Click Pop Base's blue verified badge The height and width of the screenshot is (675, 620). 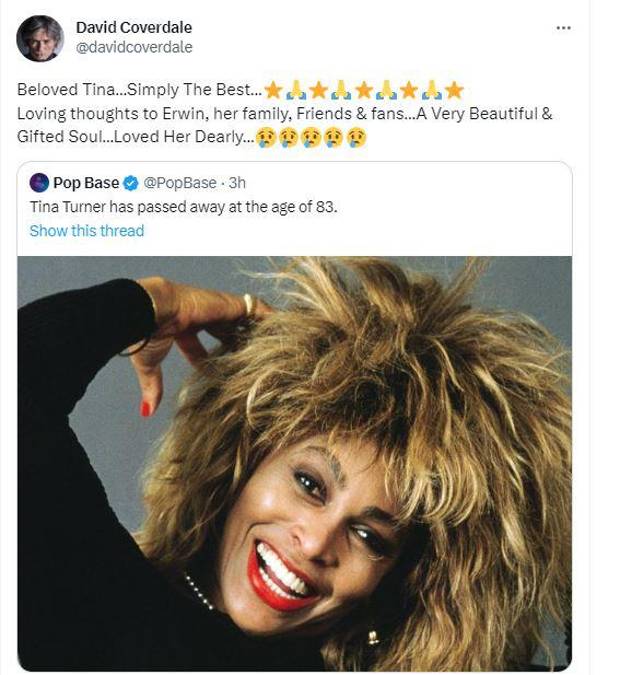[132, 182]
